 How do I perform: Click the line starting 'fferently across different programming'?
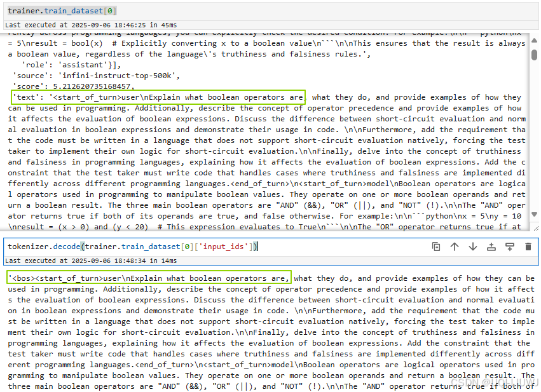(267, 184)
